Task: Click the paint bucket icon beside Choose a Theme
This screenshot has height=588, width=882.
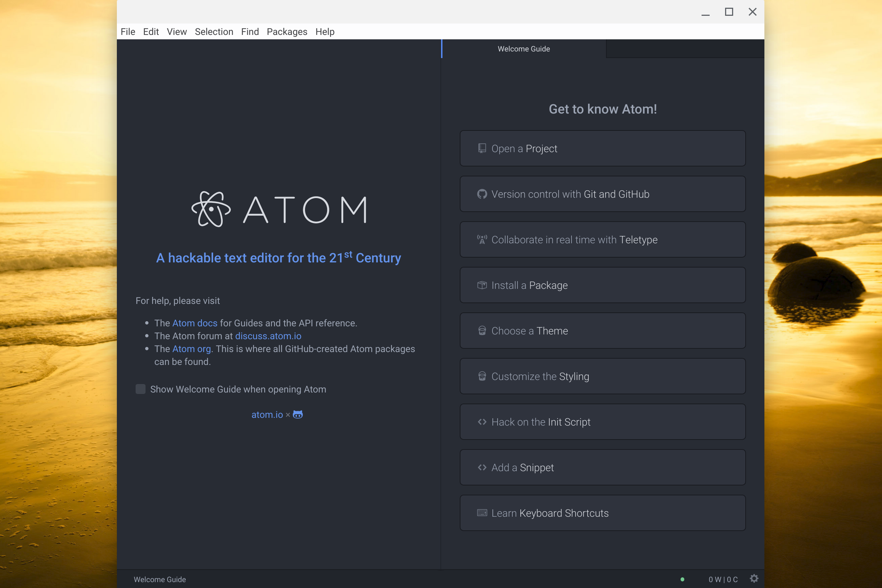Action: (x=482, y=331)
